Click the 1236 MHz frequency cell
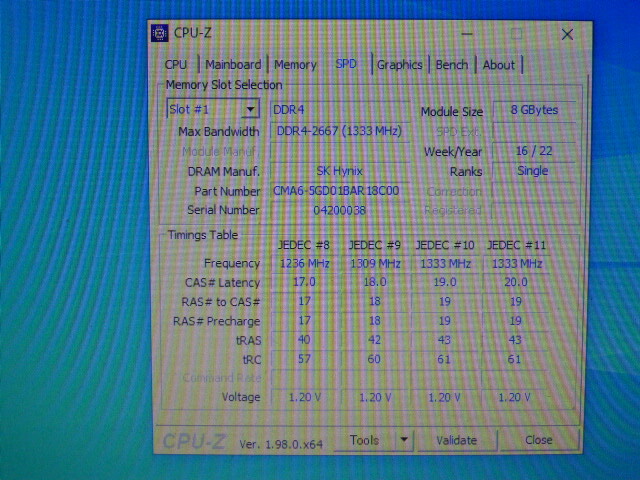The width and height of the screenshot is (640, 480). [x=304, y=263]
